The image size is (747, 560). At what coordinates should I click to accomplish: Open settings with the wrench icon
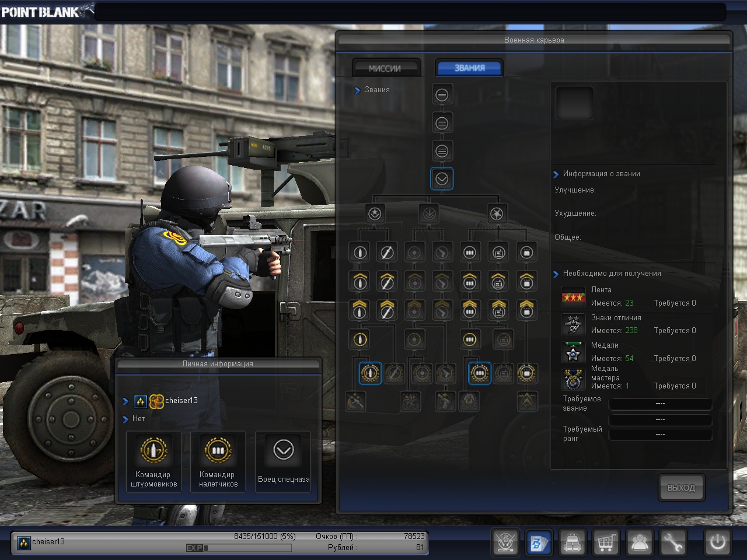(x=673, y=542)
